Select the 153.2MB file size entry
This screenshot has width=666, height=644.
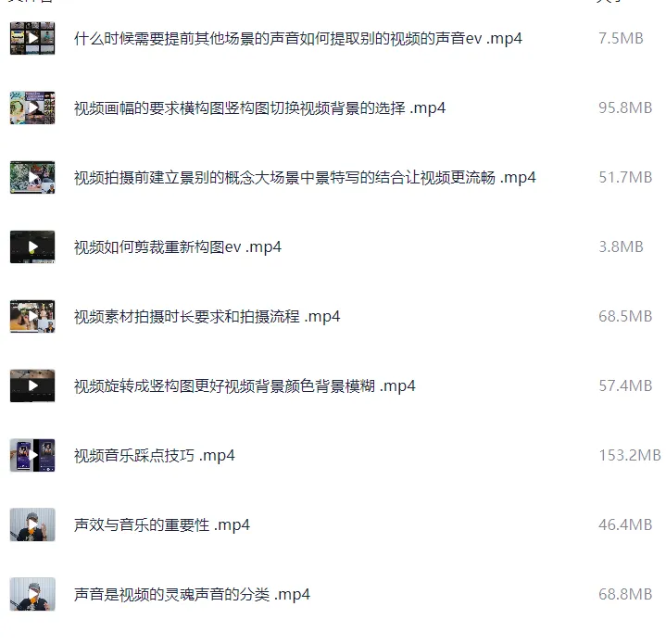(630, 455)
